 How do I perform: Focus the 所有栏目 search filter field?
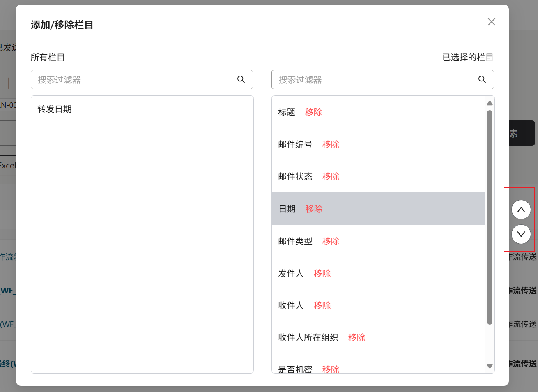133,80
